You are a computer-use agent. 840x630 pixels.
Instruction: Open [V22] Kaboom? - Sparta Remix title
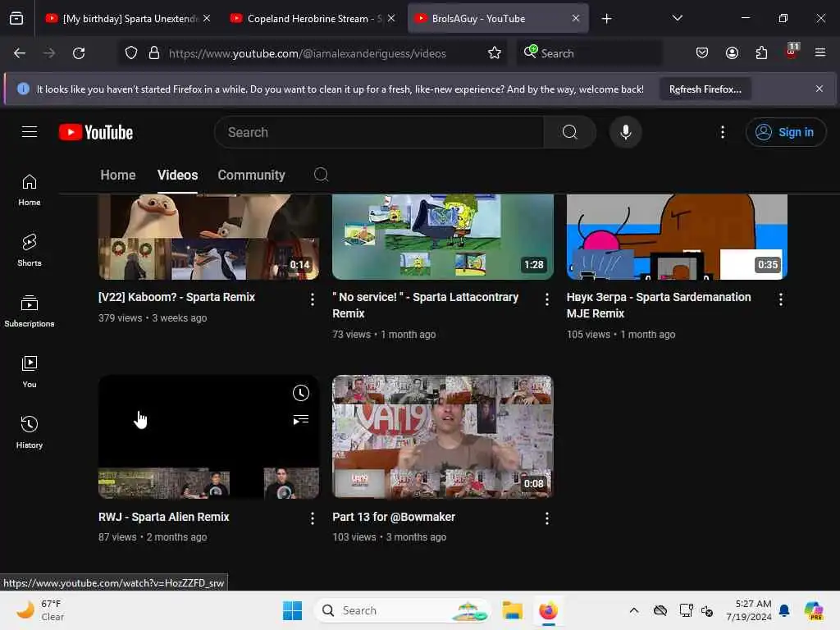coord(176,297)
